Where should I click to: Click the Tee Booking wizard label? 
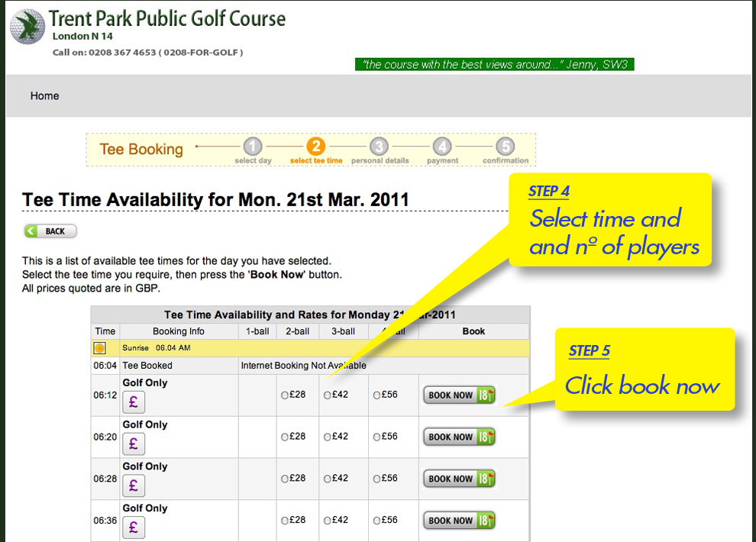point(141,150)
